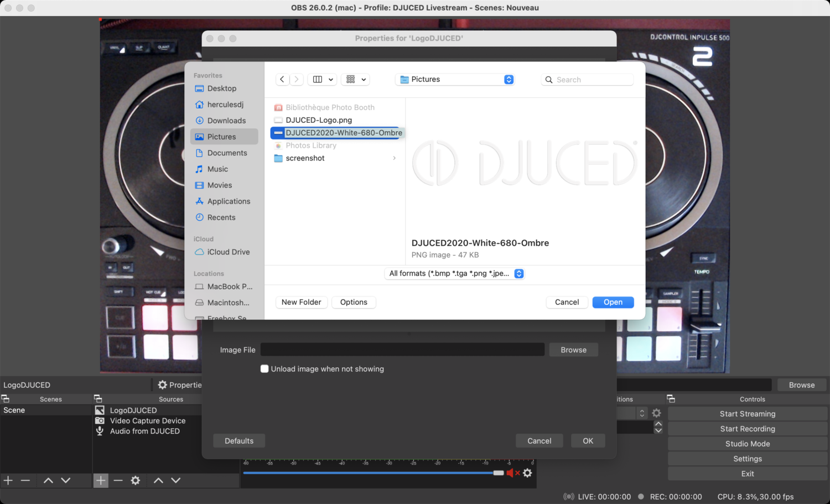830x504 pixels.
Task: Click the remove source minus icon
Action: click(118, 480)
